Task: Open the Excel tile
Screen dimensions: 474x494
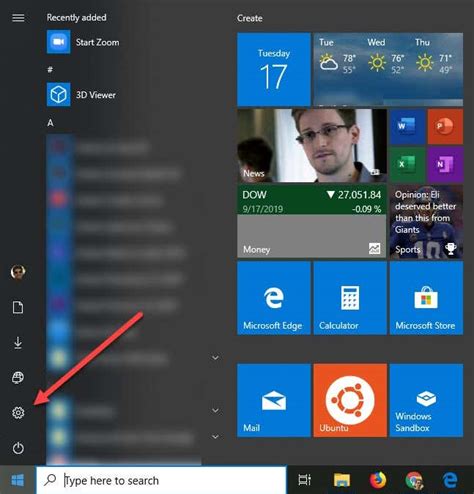Action: [x=407, y=164]
